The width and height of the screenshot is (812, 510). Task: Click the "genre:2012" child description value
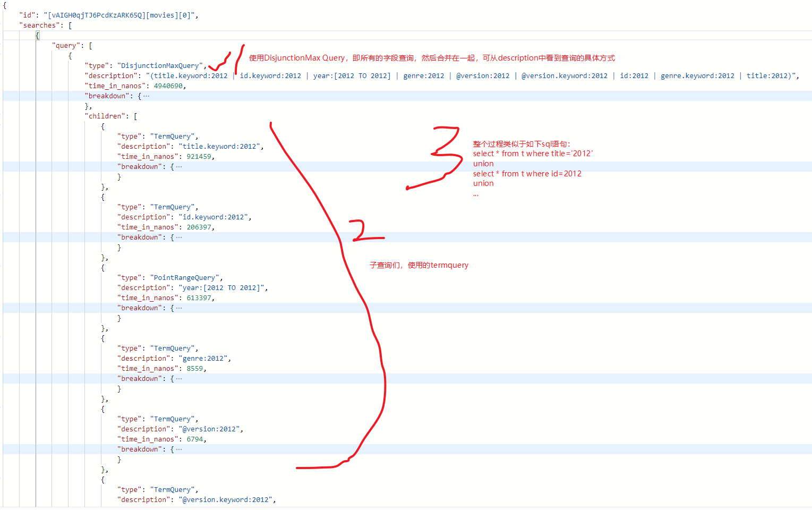pyautogui.click(x=203, y=359)
